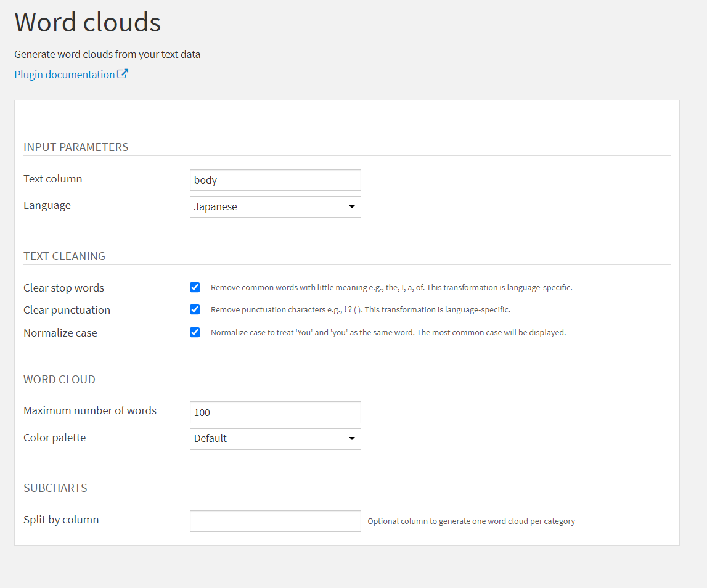Click the empty Split by column input

(275, 521)
